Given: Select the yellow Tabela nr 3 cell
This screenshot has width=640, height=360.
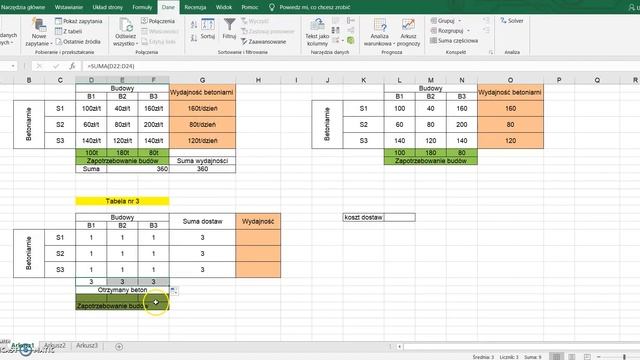Looking at the screenshot, I should pyautogui.click(x=122, y=201).
